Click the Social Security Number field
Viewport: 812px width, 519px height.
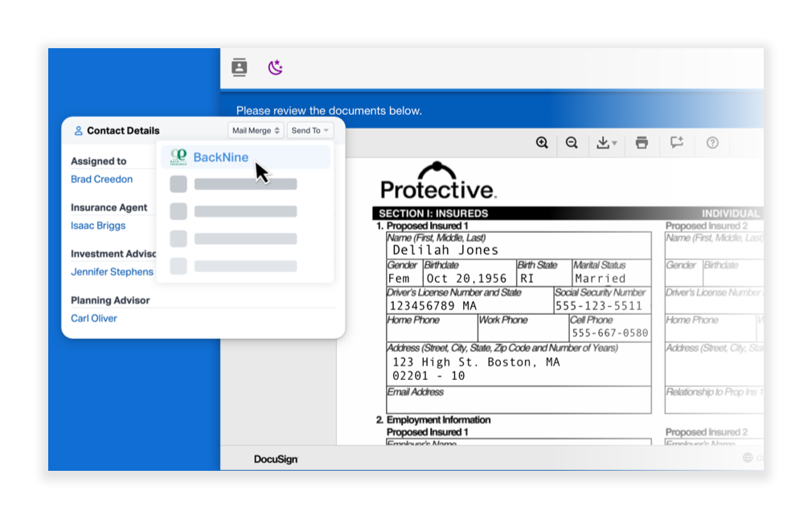point(602,300)
